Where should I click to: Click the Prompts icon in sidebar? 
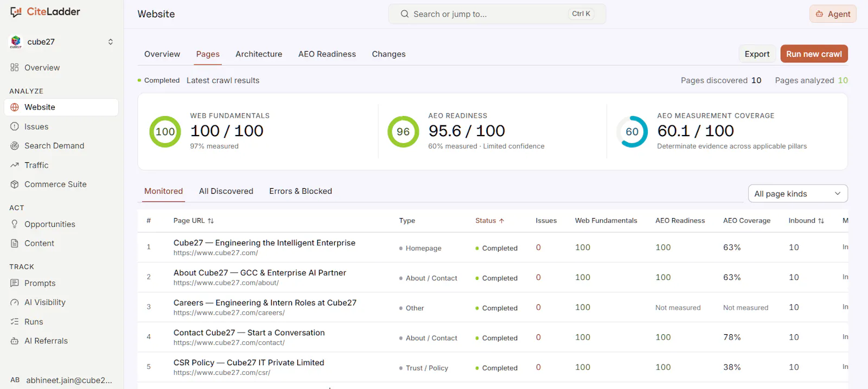(15, 283)
